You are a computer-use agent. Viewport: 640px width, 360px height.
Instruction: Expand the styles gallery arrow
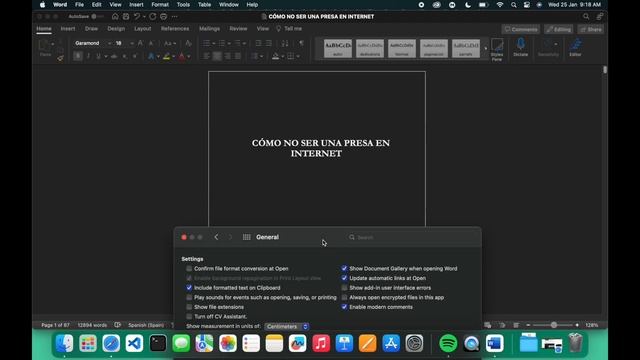[x=485, y=49]
